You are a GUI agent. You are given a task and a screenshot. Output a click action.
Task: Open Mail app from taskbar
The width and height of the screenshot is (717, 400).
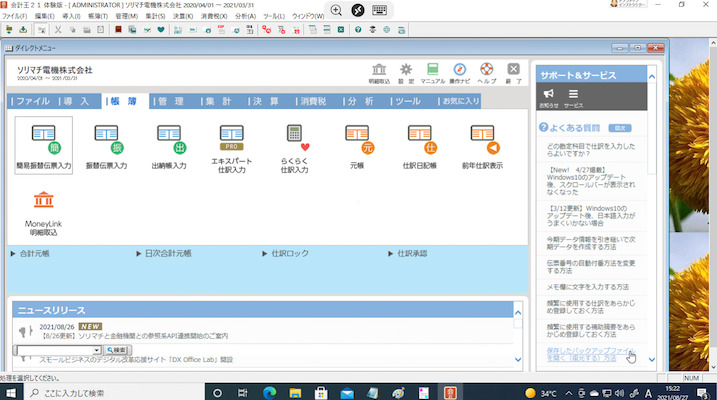point(347,393)
